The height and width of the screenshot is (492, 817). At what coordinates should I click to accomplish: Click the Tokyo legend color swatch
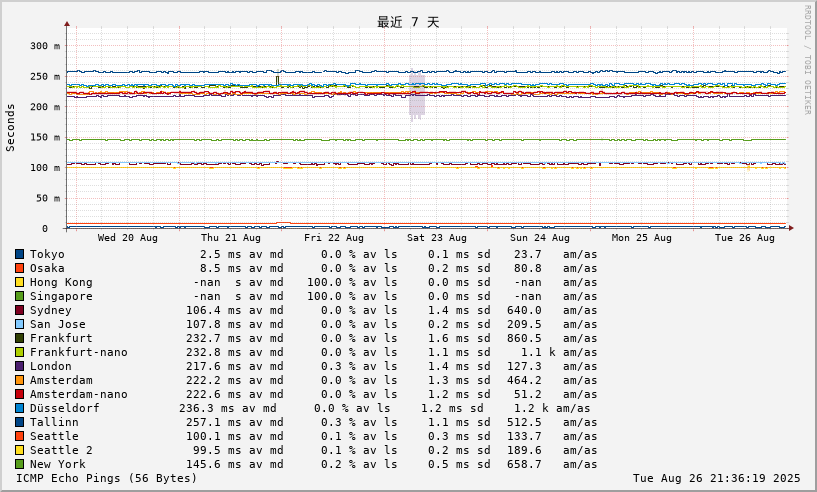[x=19, y=254]
